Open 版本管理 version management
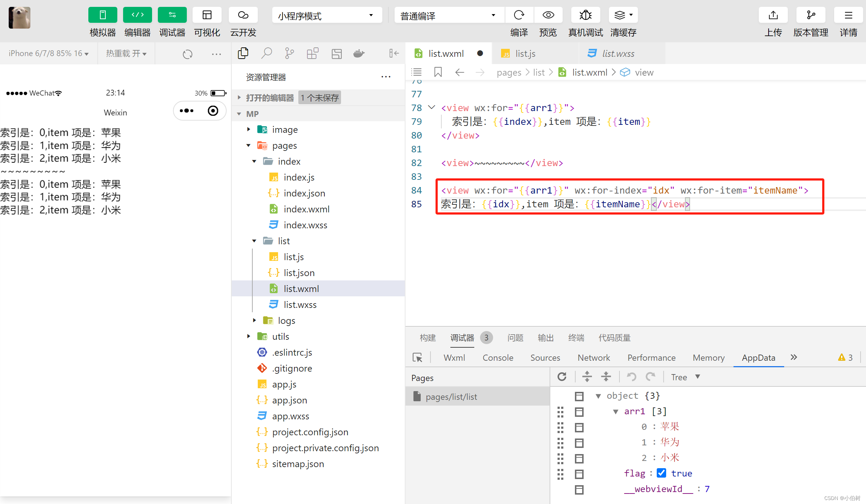 810,15
